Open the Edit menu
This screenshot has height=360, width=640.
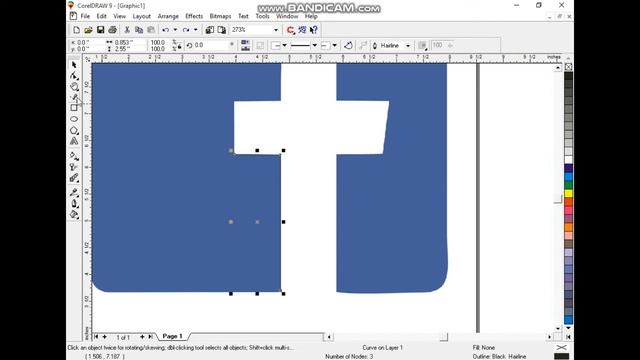[101, 16]
